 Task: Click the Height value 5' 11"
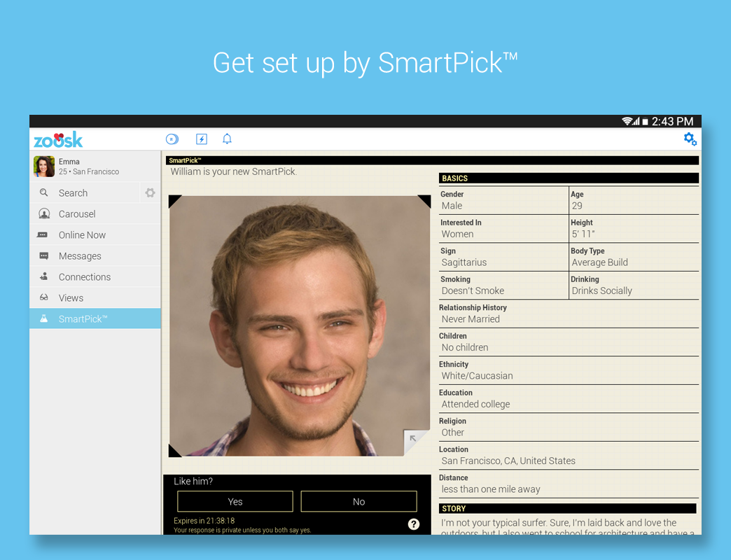tap(583, 234)
